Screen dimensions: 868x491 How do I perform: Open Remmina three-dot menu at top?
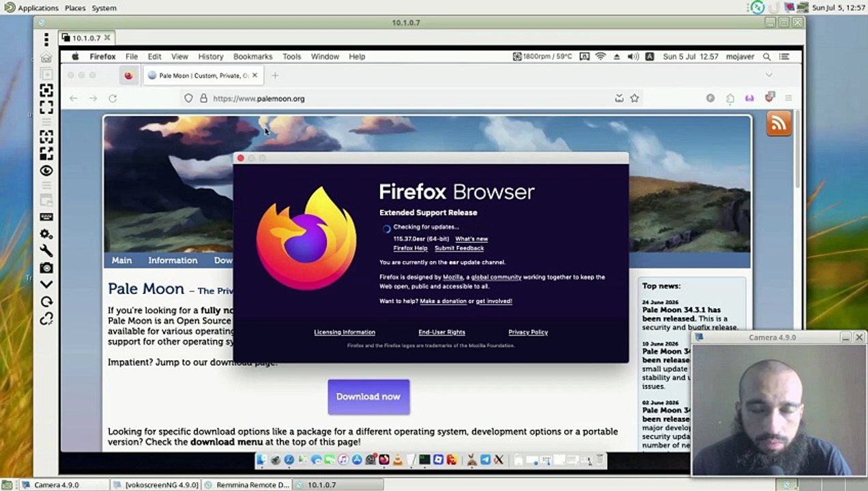[46, 40]
